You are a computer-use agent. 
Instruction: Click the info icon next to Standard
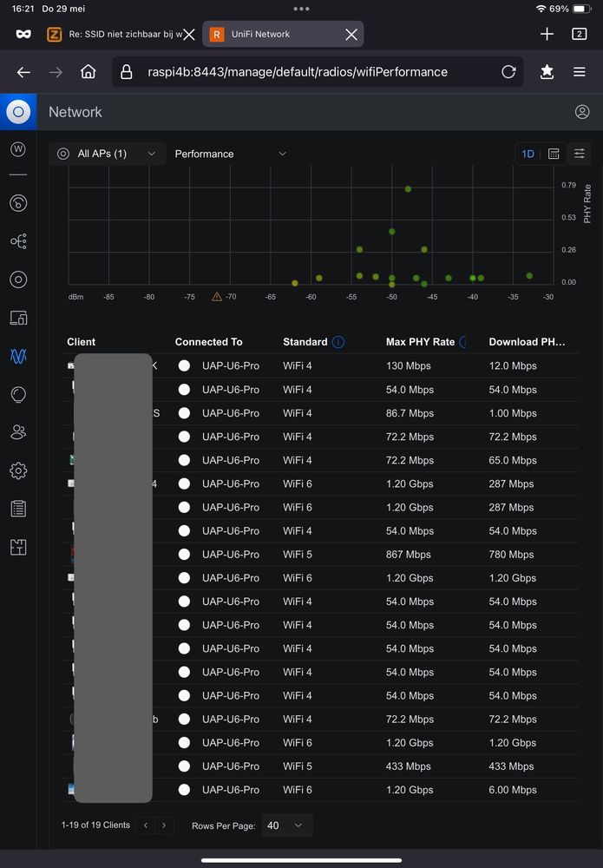pyautogui.click(x=338, y=342)
